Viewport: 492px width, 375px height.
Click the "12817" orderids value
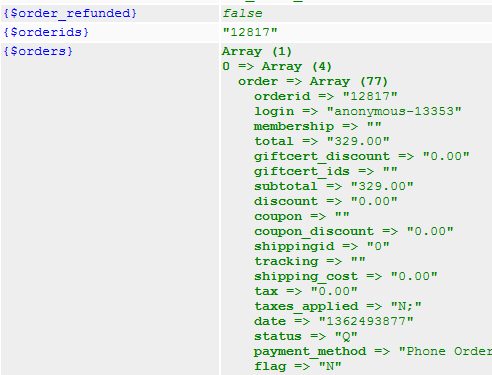coord(250,32)
